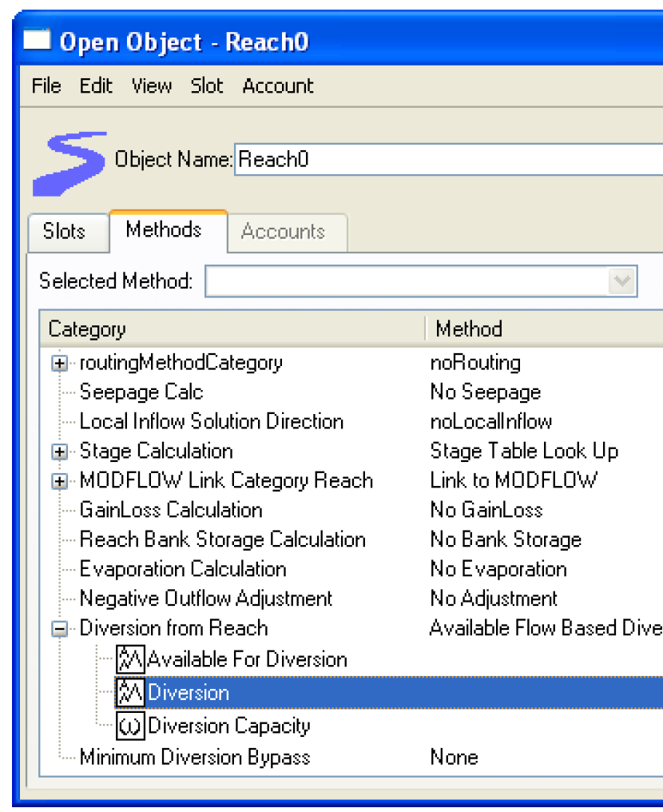
Task: Select the Minimum Diversion Bypass row
Action: click(351, 757)
